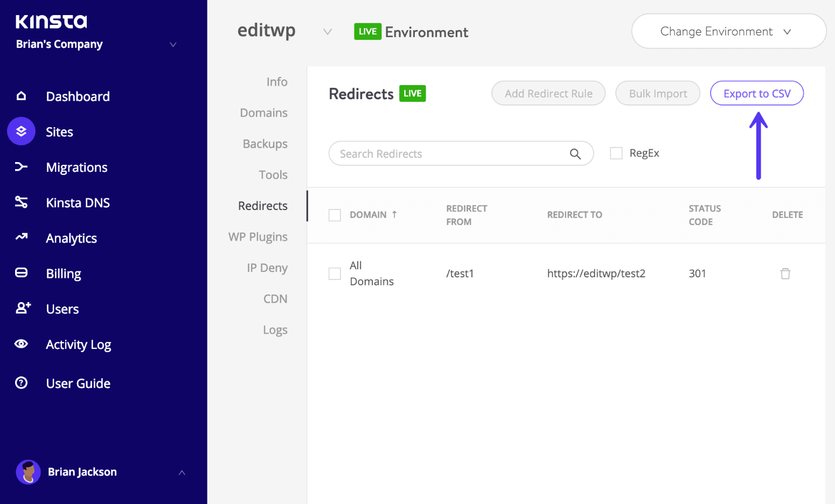835x504 pixels.
Task: Switch to the Domains tab
Action: [x=264, y=113]
